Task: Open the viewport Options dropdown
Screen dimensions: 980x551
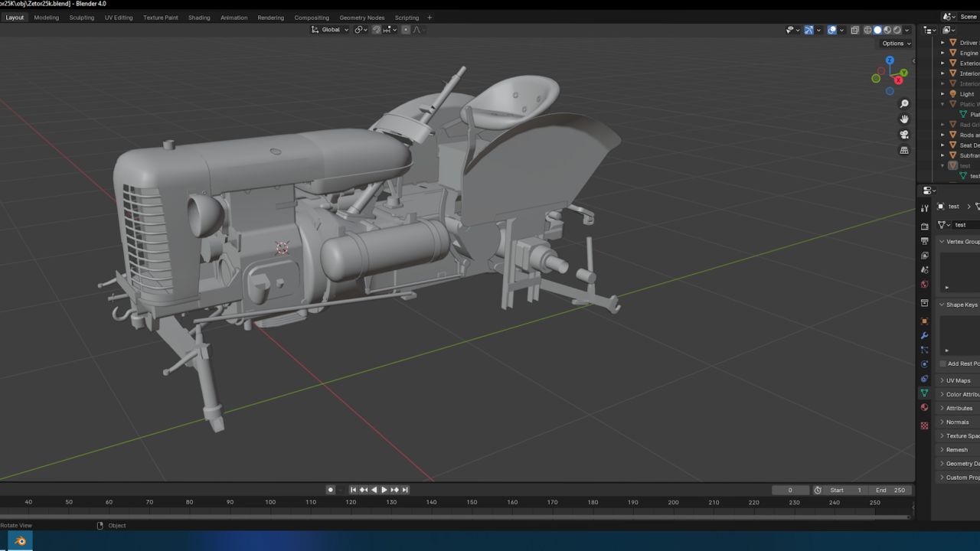Action: (897, 44)
